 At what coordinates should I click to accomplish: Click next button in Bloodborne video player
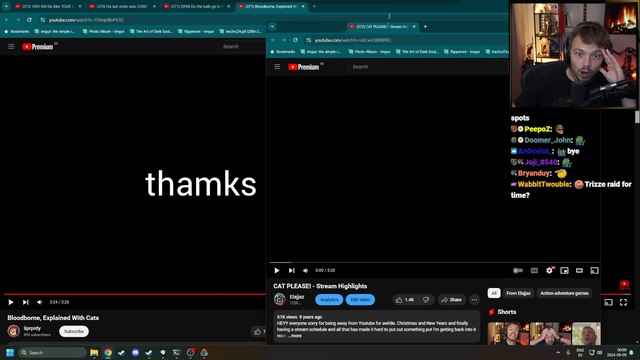point(25,302)
